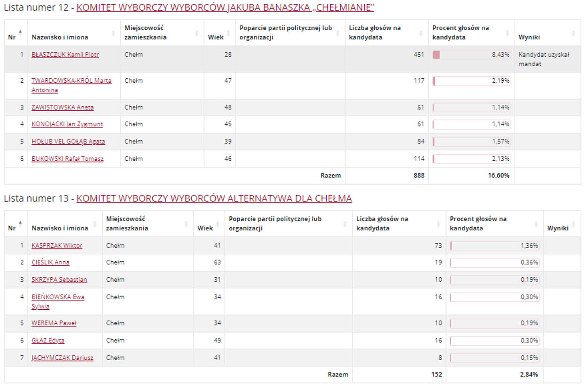Viewport: 588px width, 390px height.
Task: Open JACHYMCZAK Dariusz profile
Action: click(x=62, y=358)
